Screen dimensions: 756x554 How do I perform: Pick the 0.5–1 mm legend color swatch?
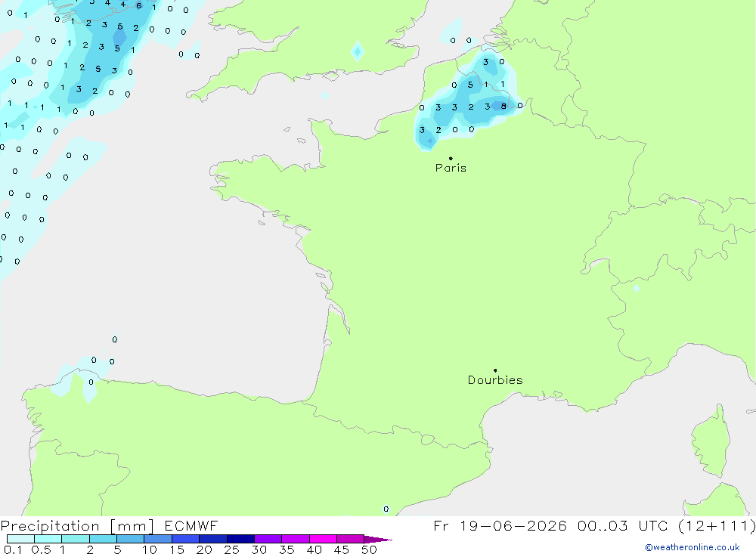(x=48, y=539)
